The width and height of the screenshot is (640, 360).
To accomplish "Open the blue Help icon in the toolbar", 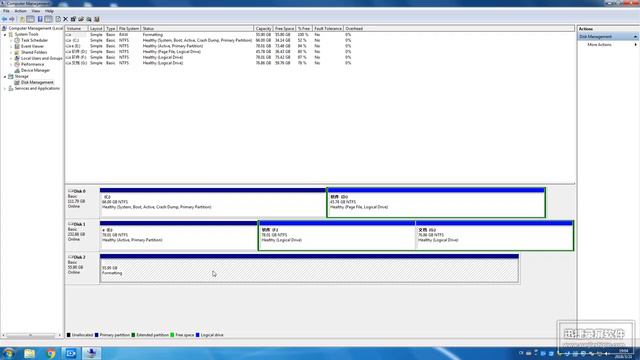I will point(40,19).
